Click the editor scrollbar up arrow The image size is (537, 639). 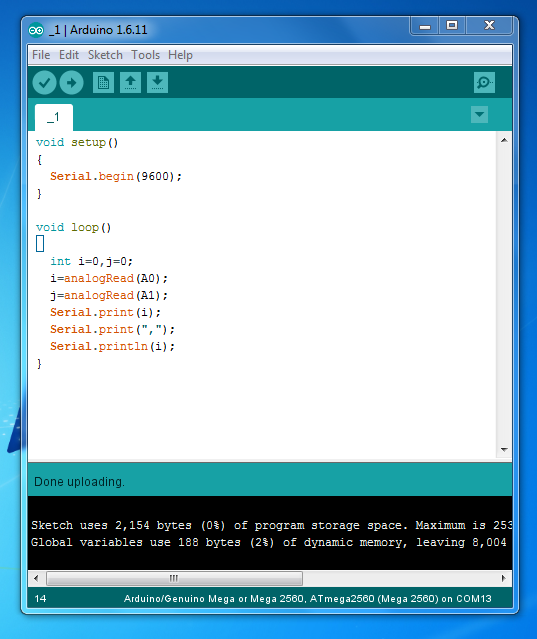[504, 140]
